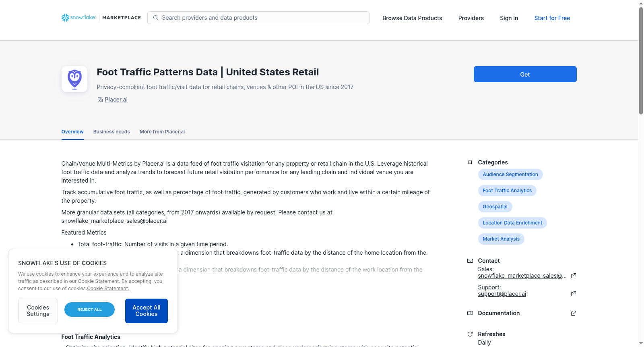
Task: Click the Privacy-compliant foot traffic subtitle
Action: pyautogui.click(x=225, y=87)
